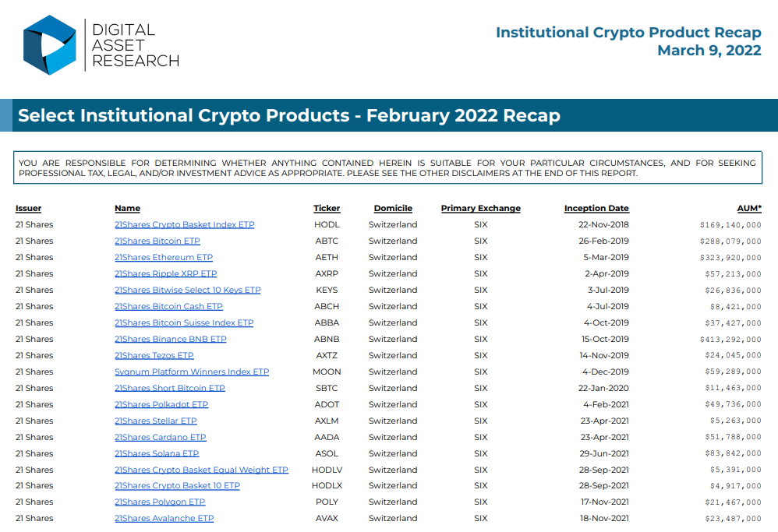Select the ADOT ticker cell
This screenshot has height=532, width=778.
327,404
